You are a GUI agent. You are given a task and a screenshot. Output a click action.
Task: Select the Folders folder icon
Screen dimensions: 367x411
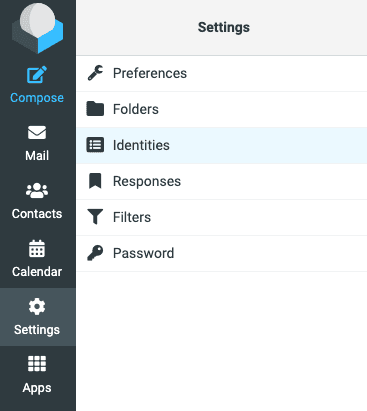95,109
